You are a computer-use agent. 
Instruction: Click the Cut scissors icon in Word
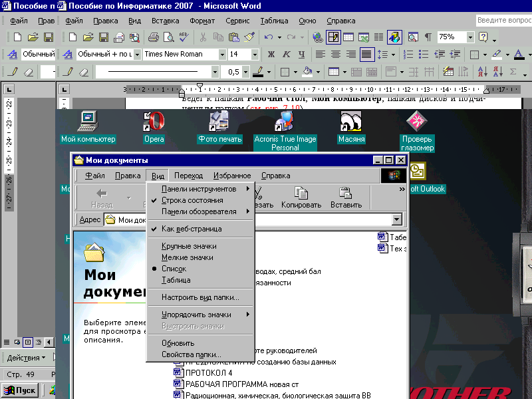pos(203,37)
